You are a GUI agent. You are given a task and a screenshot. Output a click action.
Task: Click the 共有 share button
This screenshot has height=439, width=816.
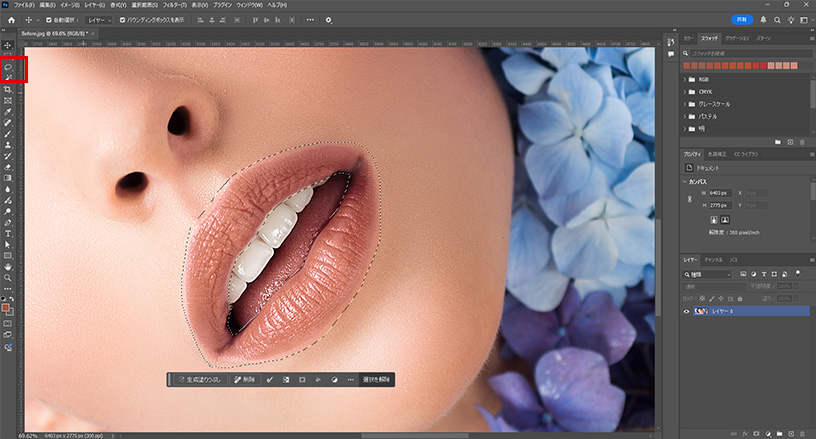[740, 19]
